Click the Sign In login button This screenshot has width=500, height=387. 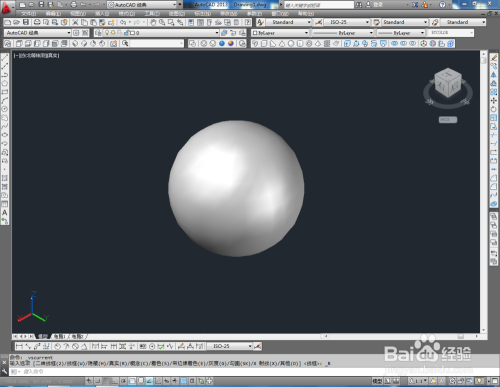(x=374, y=5)
